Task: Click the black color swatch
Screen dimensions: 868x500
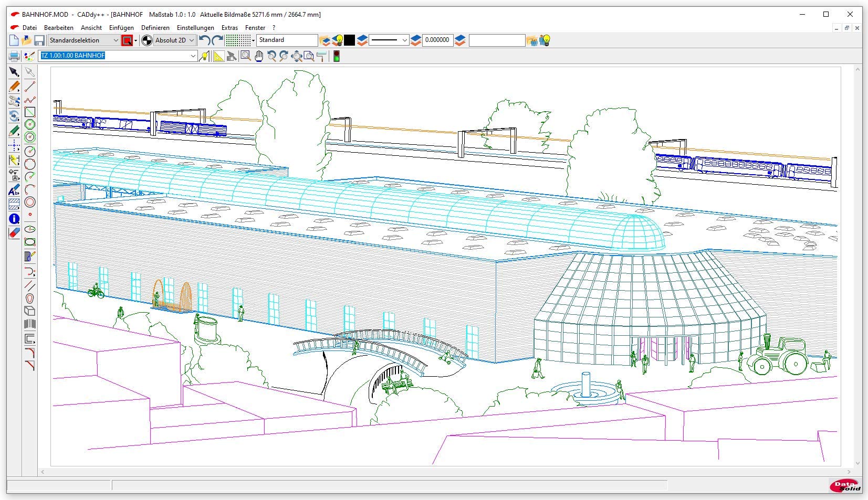Action: [350, 40]
